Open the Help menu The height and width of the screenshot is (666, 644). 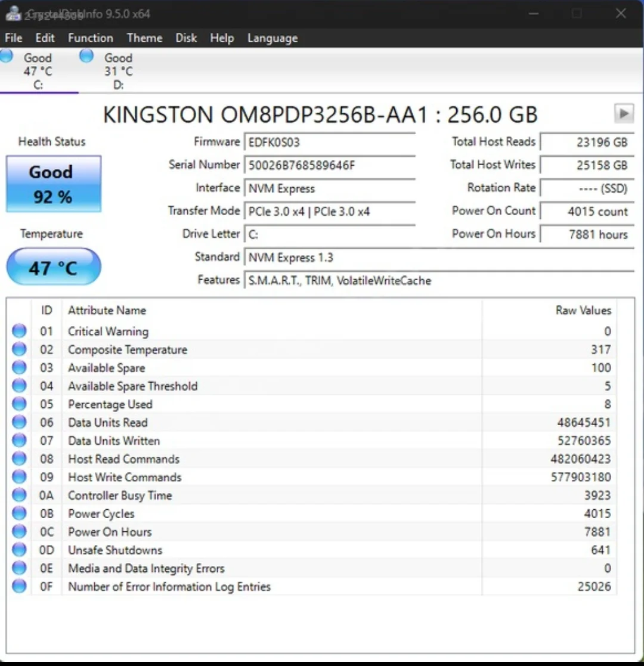222,38
